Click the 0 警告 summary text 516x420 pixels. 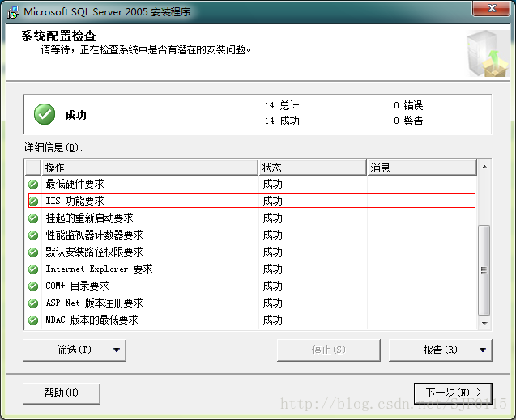[408, 121]
